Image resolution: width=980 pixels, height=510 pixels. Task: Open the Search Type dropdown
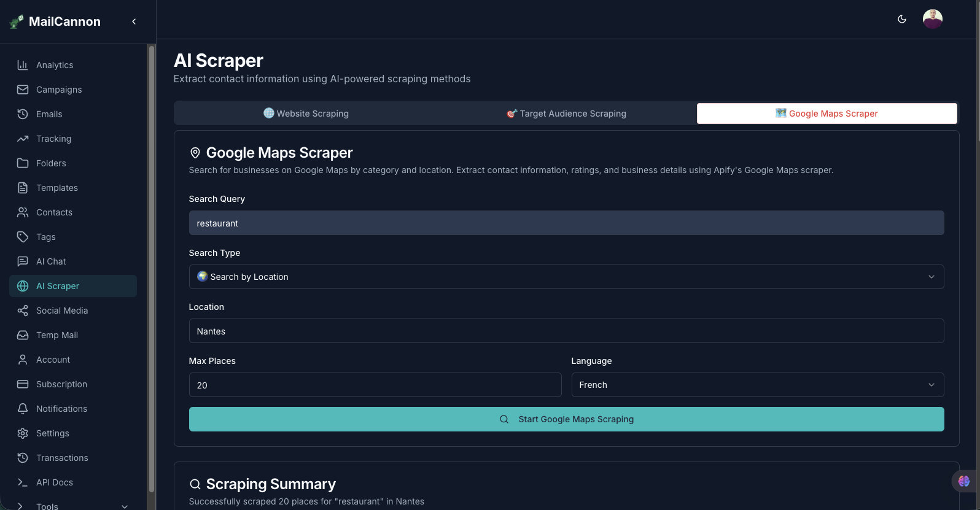click(x=566, y=277)
